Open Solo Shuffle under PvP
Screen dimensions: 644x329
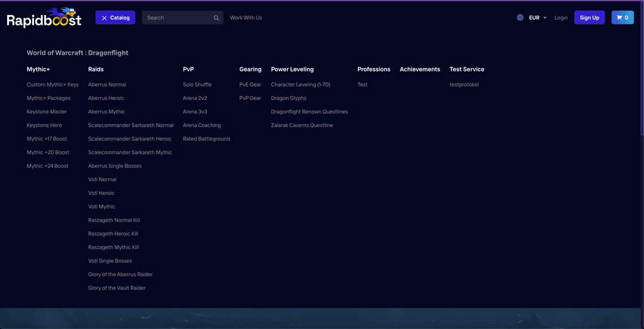(x=197, y=85)
